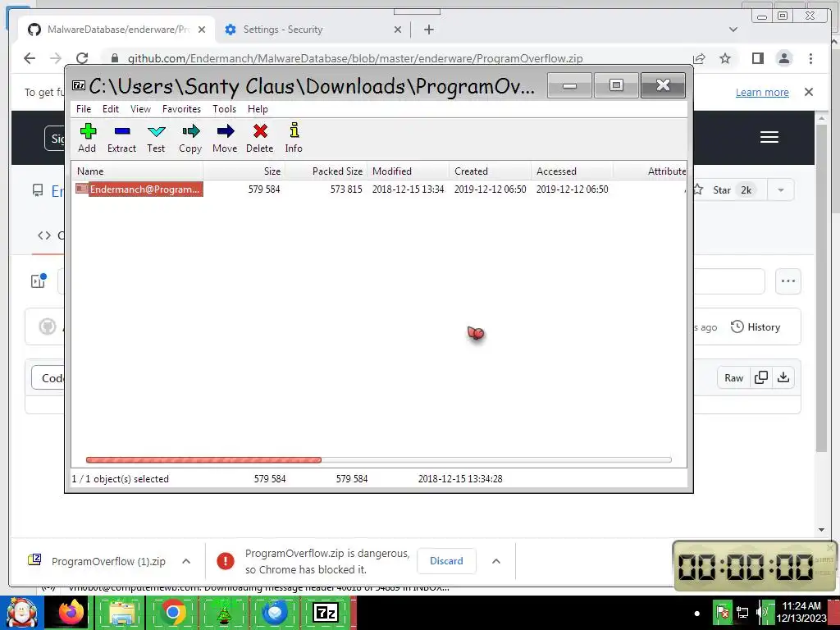Open the Thunderbird taskbar icon
The width and height of the screenshot is (840, 630).
[x=275, y=613]
